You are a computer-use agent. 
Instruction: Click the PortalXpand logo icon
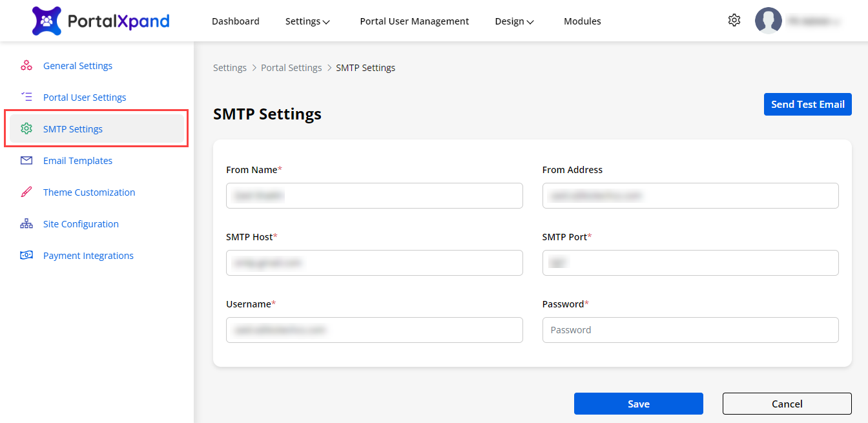coord(46,21)
